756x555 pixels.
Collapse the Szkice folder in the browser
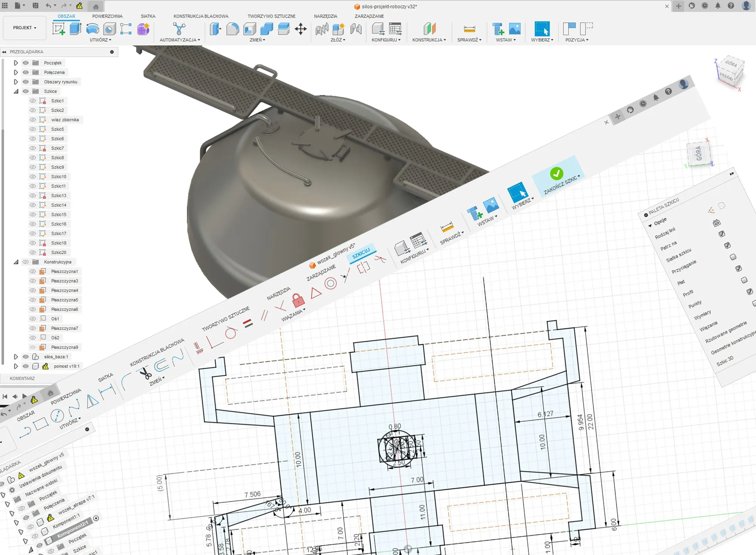tap(16, 91)
